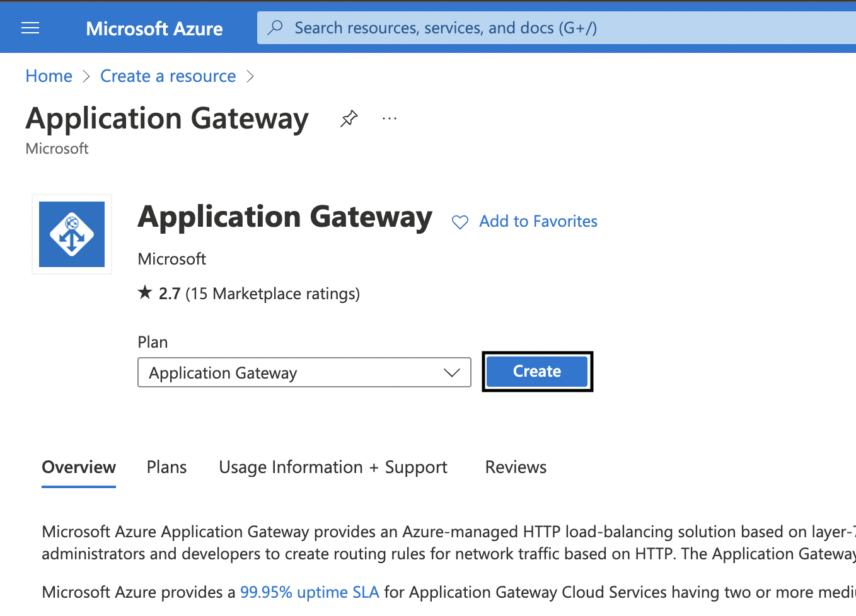Screen dimensions: 856x616
Task: View the Reviews tab
Action: point(516,467)
